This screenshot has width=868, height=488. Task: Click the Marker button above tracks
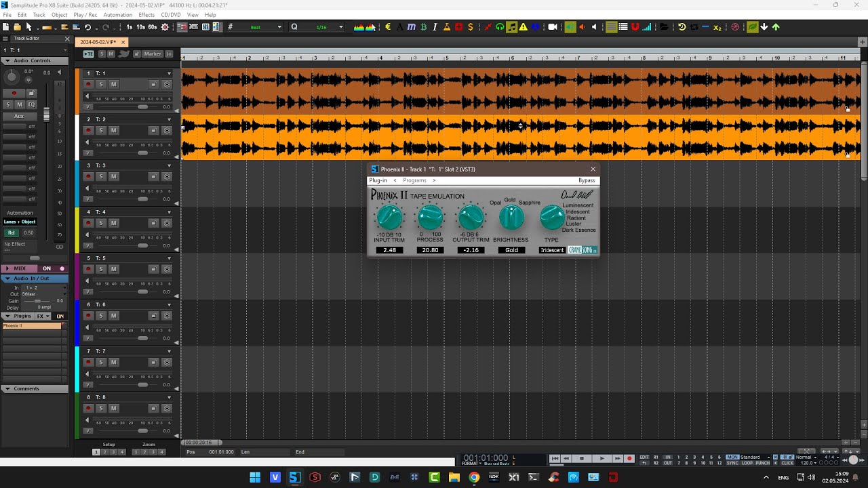pos(153,54)
